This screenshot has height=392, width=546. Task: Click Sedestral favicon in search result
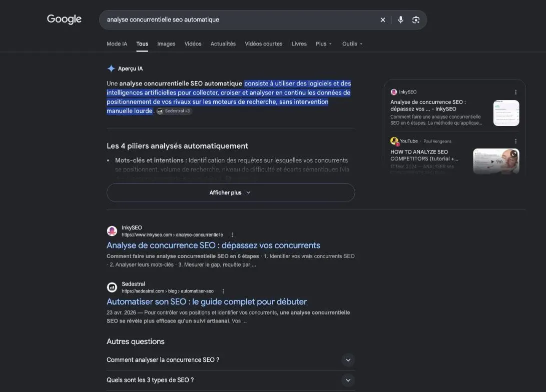[112, 287]
